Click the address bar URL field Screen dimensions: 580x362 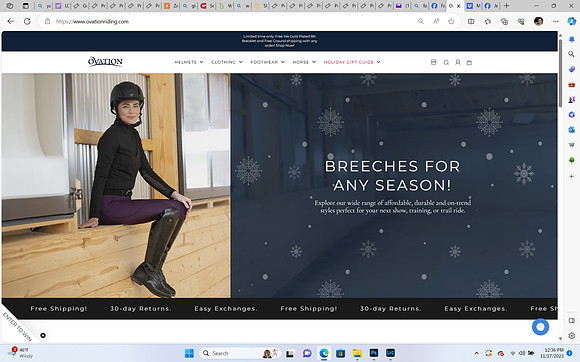coord(229,21)
